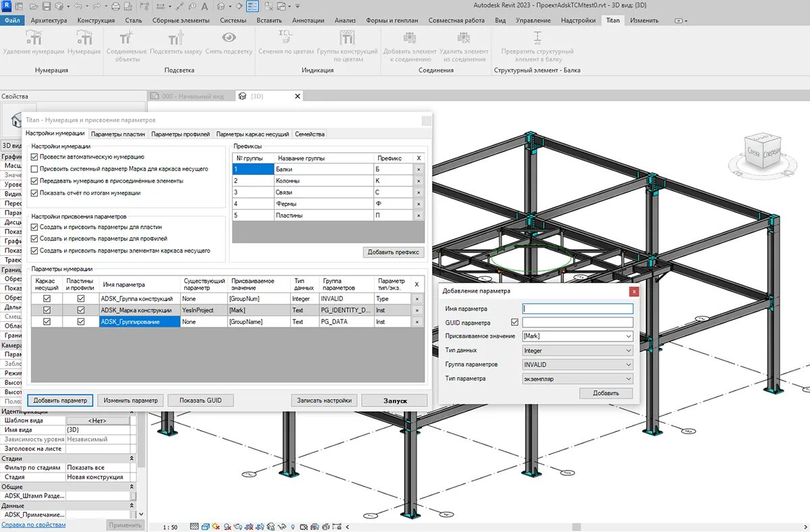Click the Undo arrow in quick access
810x532 pixels.
tap(78, 6)
